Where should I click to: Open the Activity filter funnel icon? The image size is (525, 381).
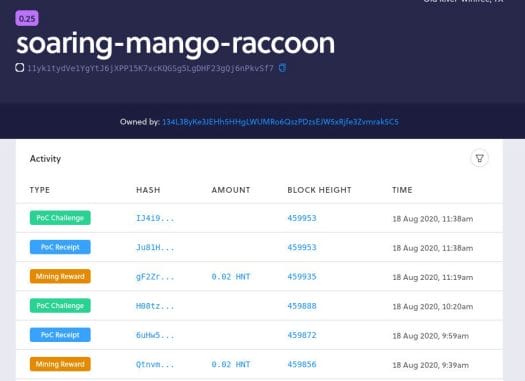pyautogui.click(x=479, y=158)
